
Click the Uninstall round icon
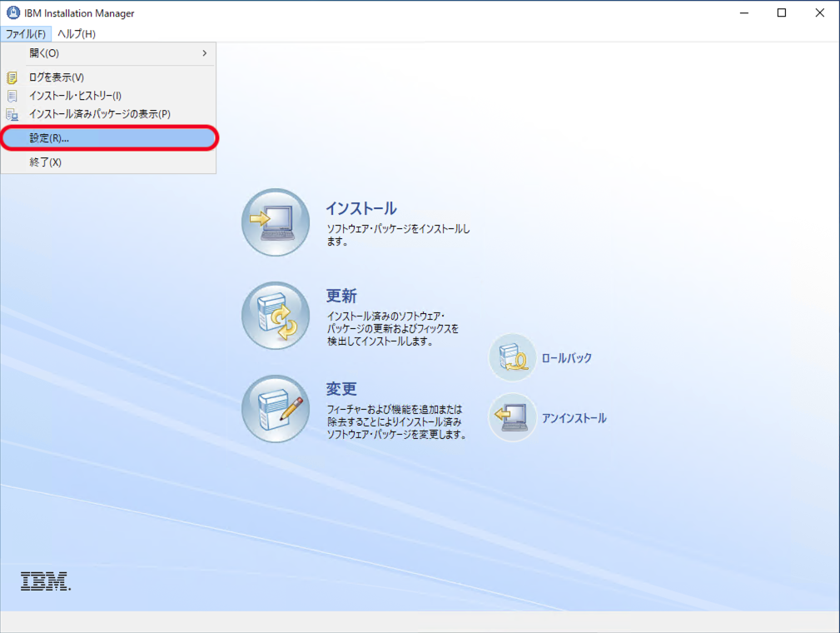[512, 417]
